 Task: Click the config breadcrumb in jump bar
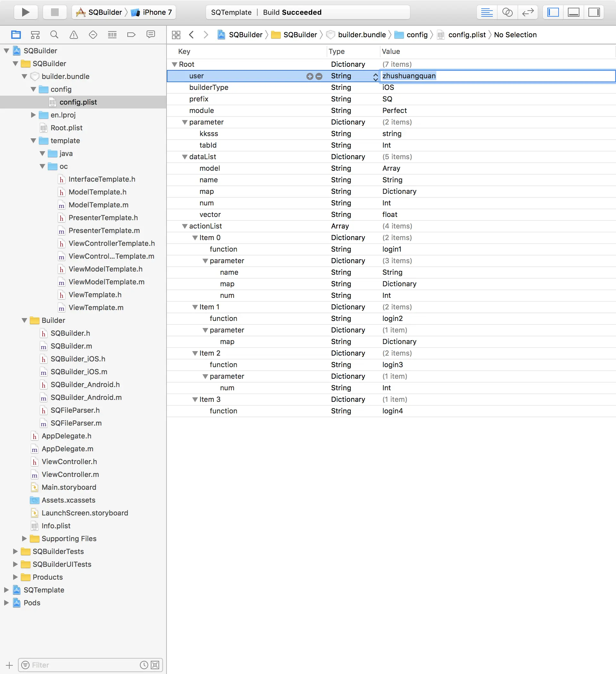(416, 35)
